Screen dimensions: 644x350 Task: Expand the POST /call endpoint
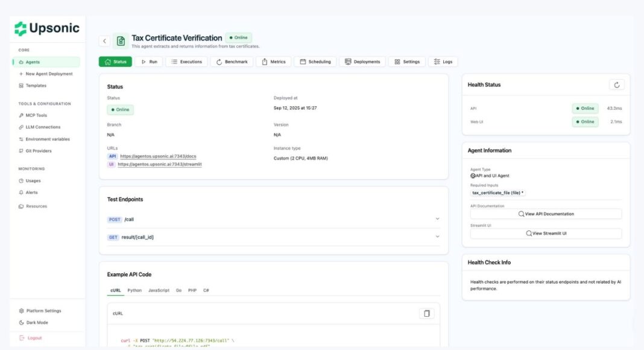273,219
